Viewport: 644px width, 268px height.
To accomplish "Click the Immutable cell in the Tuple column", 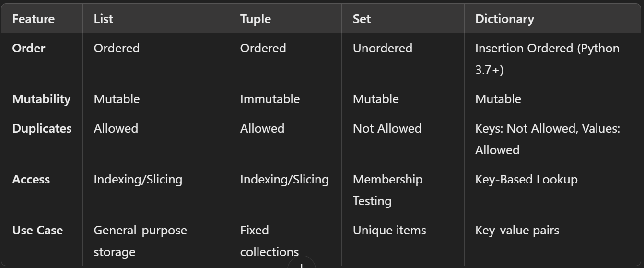I will pyautogui.click(x=270, y=99).
